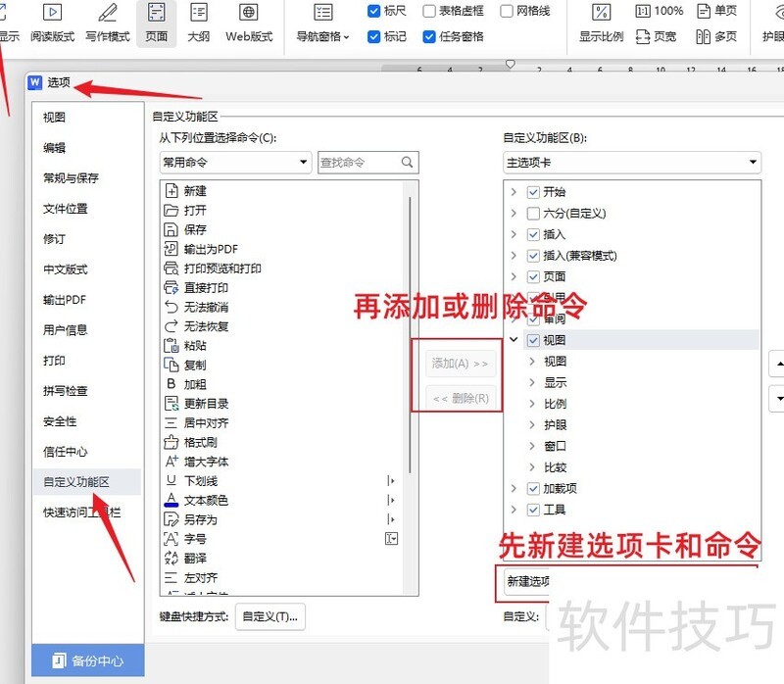The height and width of the screenshot is (684, 784).
Task: Switch to 大纲 outline view
Action: [x=199, y=23]
